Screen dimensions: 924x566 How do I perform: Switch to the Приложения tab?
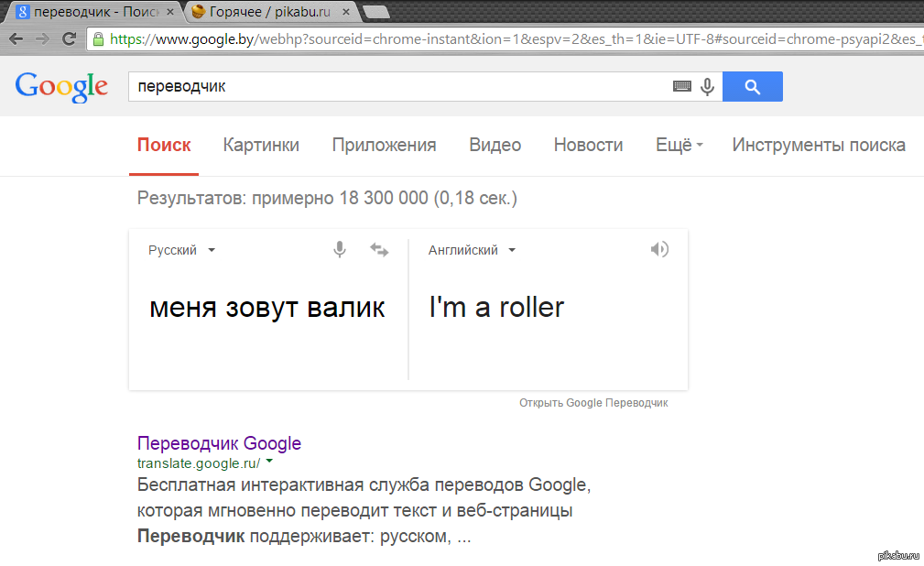click(x=385, y=145)
